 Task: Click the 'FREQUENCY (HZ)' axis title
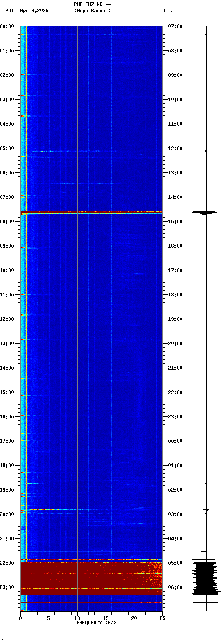tap(96, 623)
